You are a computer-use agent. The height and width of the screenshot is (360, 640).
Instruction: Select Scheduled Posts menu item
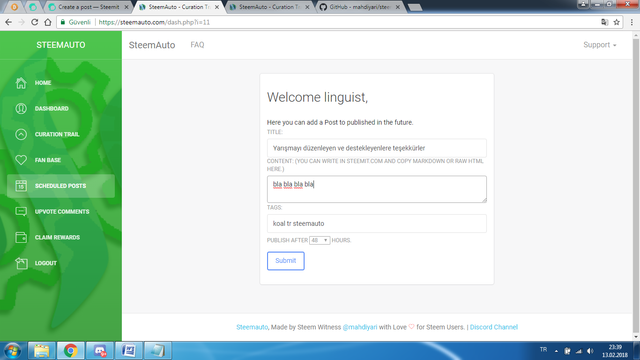point(60,186)
